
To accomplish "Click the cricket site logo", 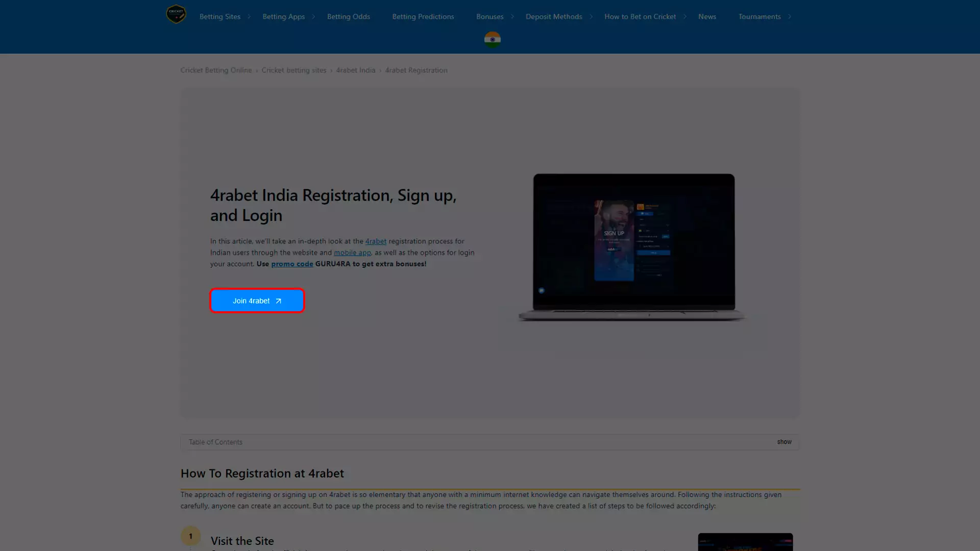I will coord(176,14).
